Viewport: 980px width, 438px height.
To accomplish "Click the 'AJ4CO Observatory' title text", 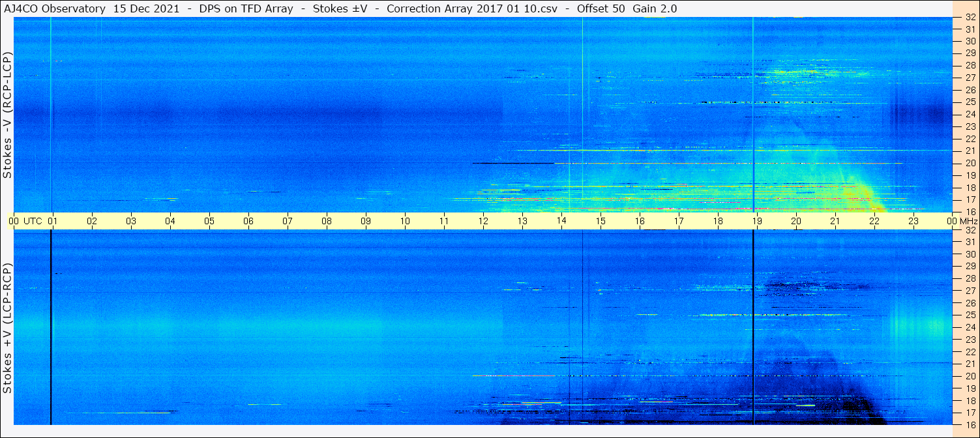I will (x=54, y=8).
